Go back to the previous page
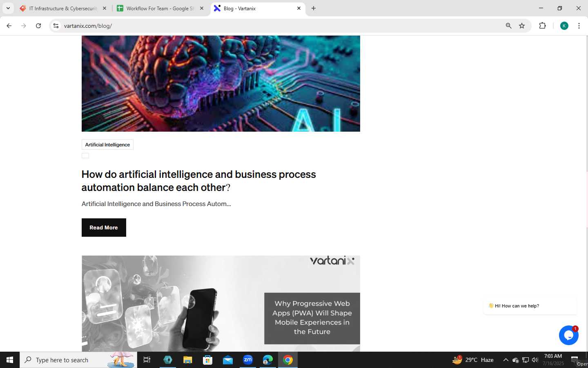This screenshot has height=368, width=588. (x=9, y=26)
